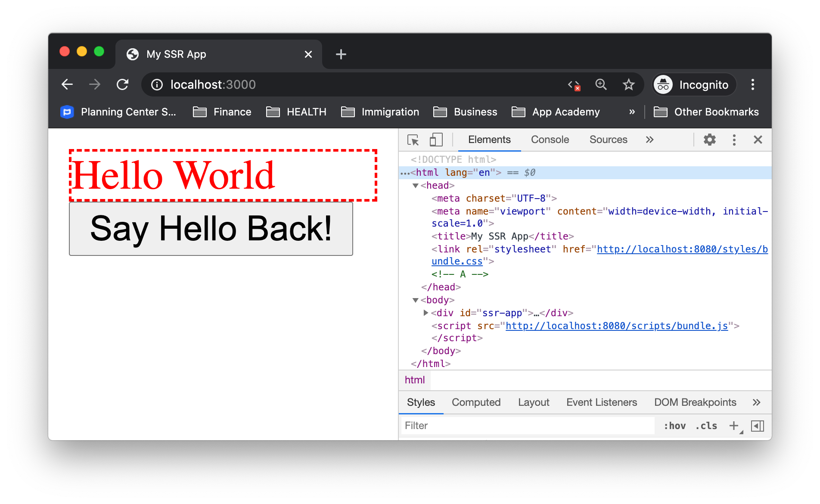
Task: Show more DevTools panels
Action: pyautogui.click(x=650, y=140)
